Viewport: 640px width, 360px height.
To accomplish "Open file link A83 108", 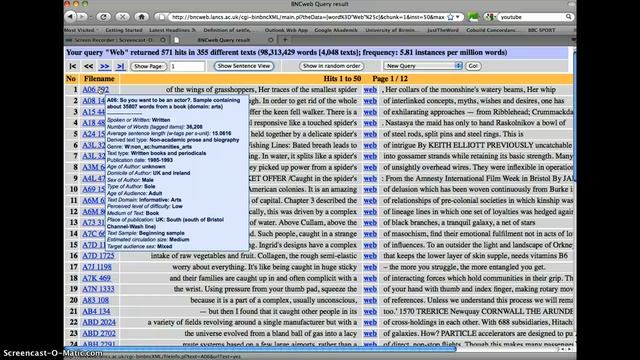I will (x=96, y=300).
